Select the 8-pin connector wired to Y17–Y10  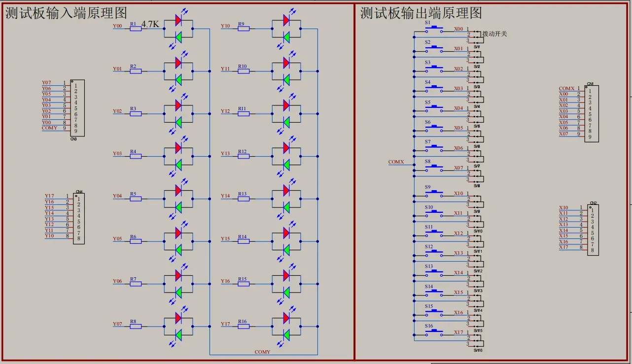click(79, 218)
